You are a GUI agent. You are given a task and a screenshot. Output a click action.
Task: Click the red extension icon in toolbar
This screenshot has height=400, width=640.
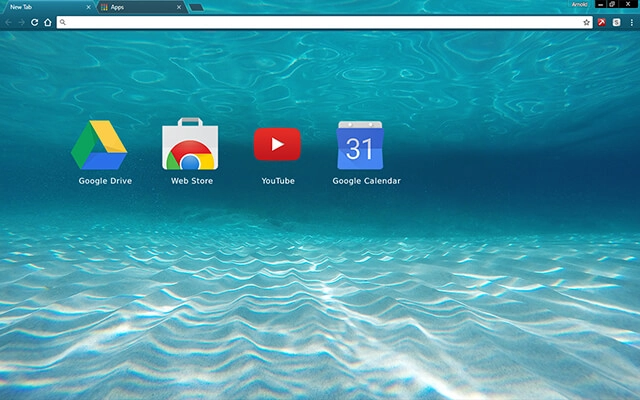coord(602,22)
